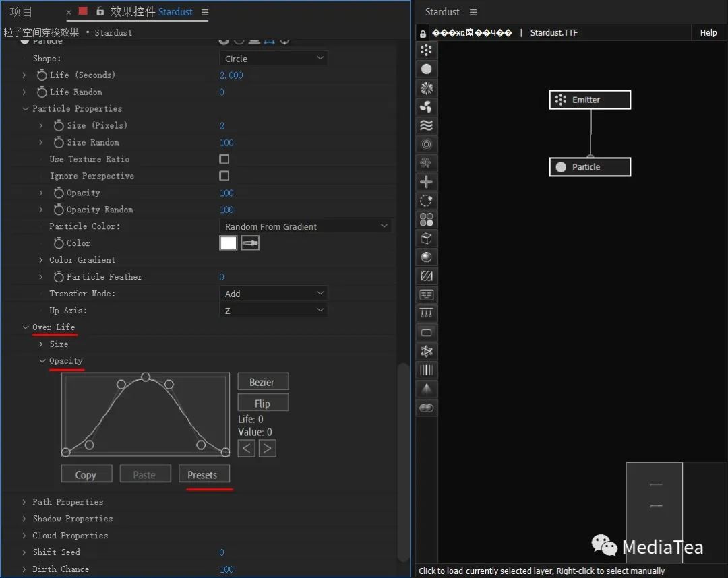
Task: Toggle the Size Random stopwatch
Action: point(59,142)
